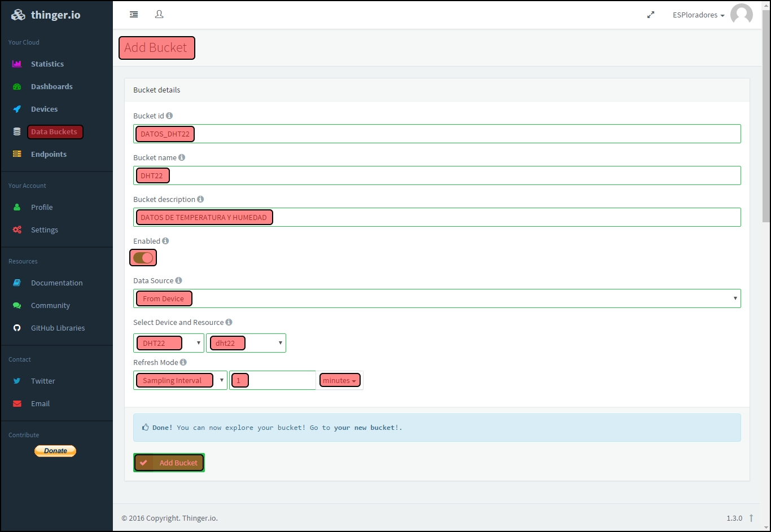Open the minutes unit dropdown

(x=340, y=380)
